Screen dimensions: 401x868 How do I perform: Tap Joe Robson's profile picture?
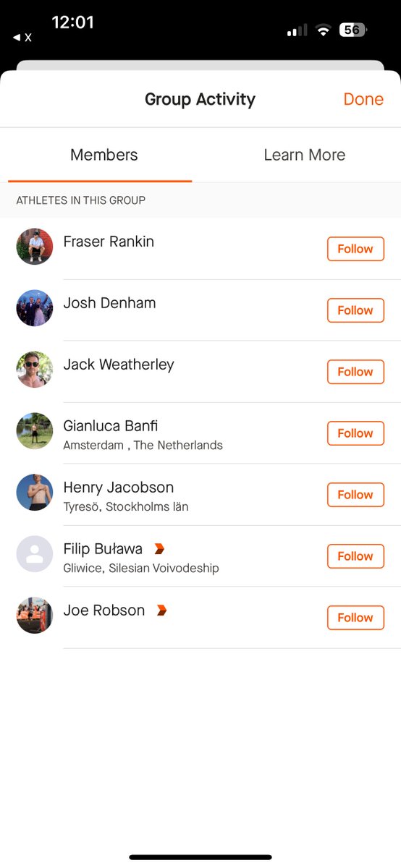35,616
